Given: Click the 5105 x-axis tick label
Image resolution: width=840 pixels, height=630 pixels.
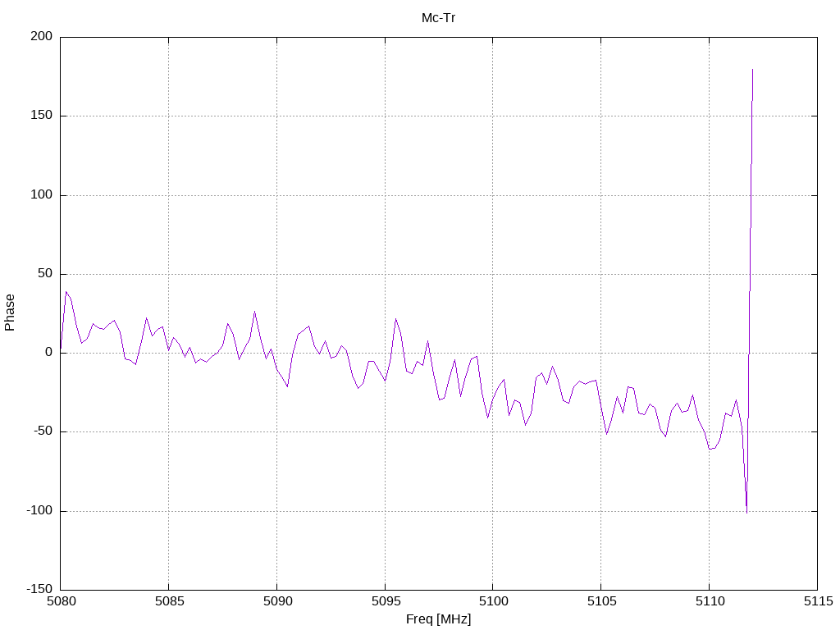Looking at the screenshot, I should pyautogui.click(x=601, y=601).
